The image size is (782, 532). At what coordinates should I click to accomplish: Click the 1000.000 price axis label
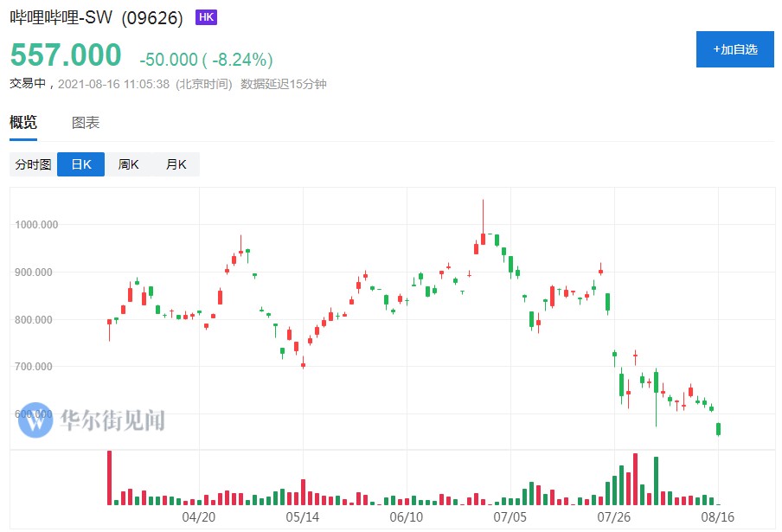point(36,224)
